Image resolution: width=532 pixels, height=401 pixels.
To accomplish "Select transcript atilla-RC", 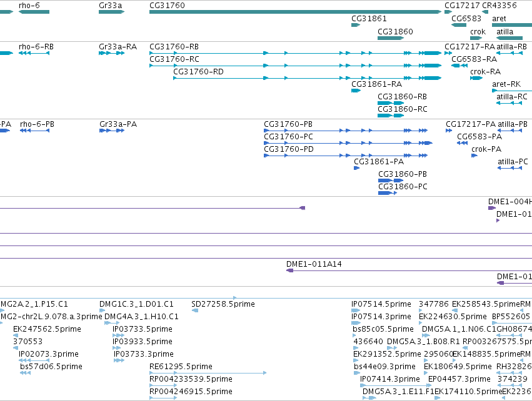I will tap(511, 97).
